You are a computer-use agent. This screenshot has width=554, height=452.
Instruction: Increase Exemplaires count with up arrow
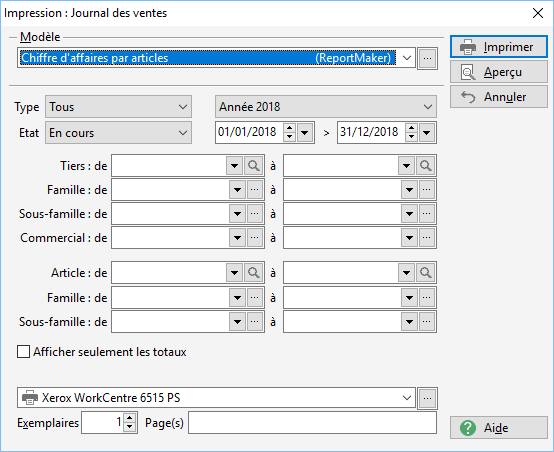[x=130, y=418]
